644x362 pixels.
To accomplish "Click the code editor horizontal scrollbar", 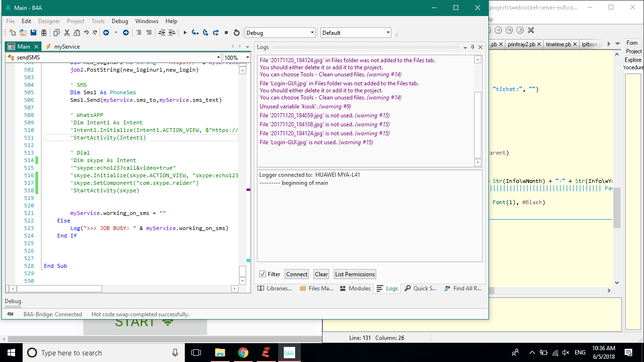I will (59, 288).
